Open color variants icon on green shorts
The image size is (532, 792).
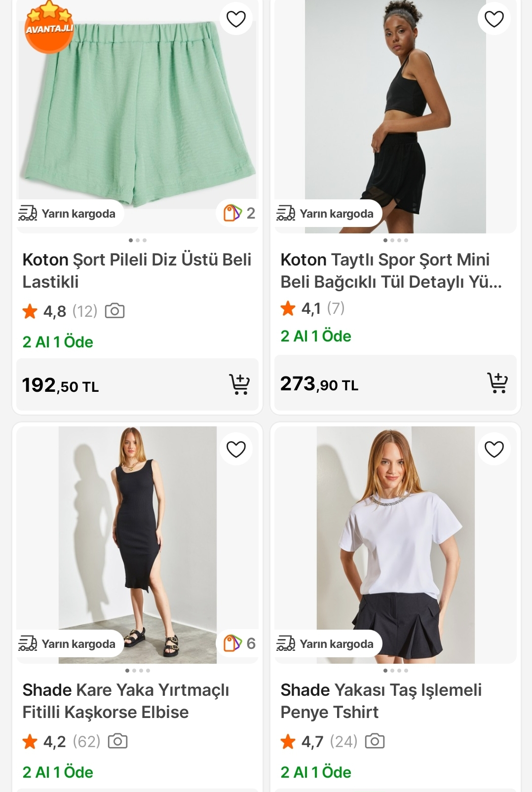239,213
